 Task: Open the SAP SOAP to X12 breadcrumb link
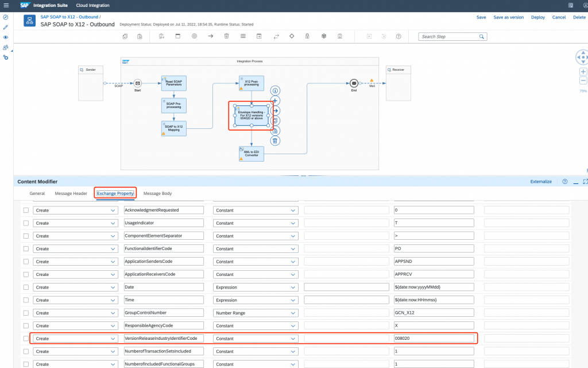click(x=69, y=17)
